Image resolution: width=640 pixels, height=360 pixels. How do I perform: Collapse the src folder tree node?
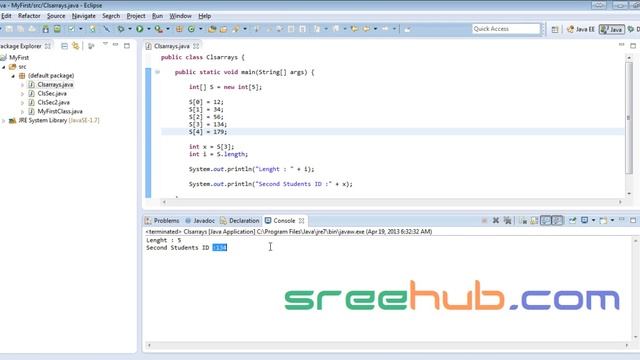4,67
